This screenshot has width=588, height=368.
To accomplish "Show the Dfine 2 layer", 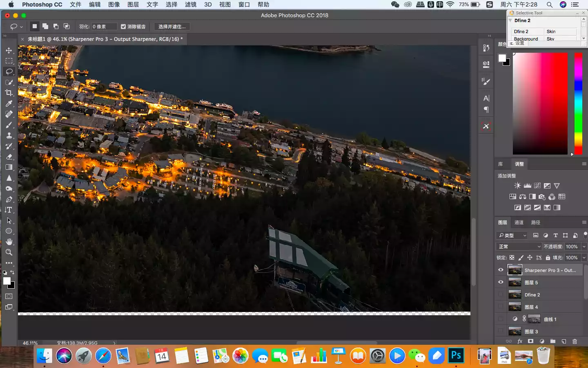I will click(501, 294).
